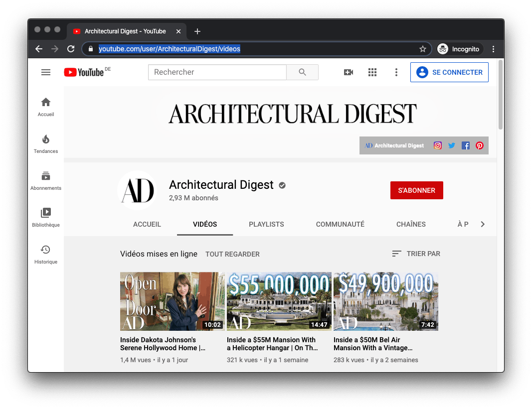Viewport: 532px width, 409px height.
Task: Open the YouTube apps grid icon
Action: 372,72
